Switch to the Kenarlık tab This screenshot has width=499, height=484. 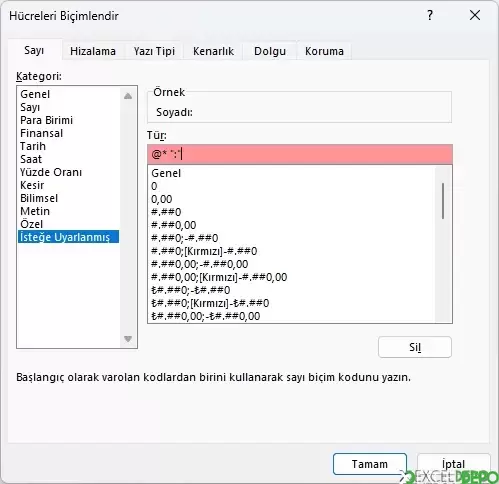[x=213, y=51]
